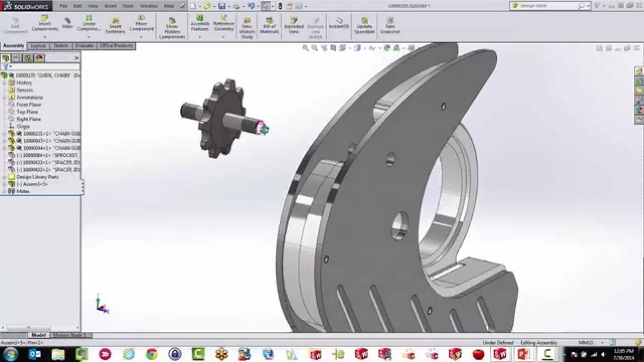Image resolution: width=644 pixels, height=362 pixels.
Task: Open Outlook from the Windows taskbar
Action: 35,354
